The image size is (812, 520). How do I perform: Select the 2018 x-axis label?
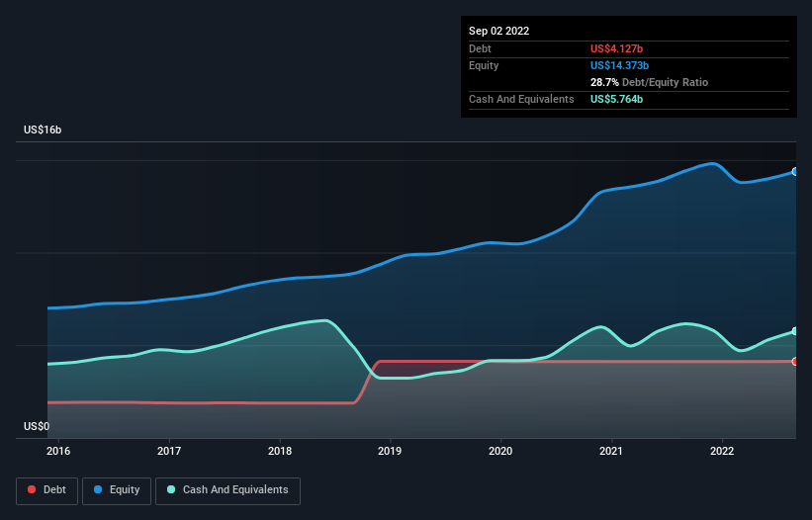coord(280,451)
